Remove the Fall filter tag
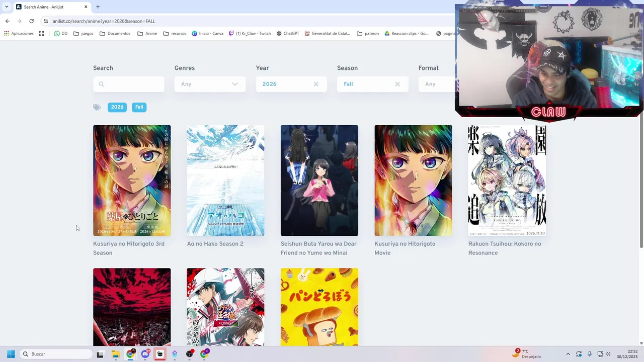The width and height of the screenshot is (644, 362). pyautogui.click(x=139, y=107)
